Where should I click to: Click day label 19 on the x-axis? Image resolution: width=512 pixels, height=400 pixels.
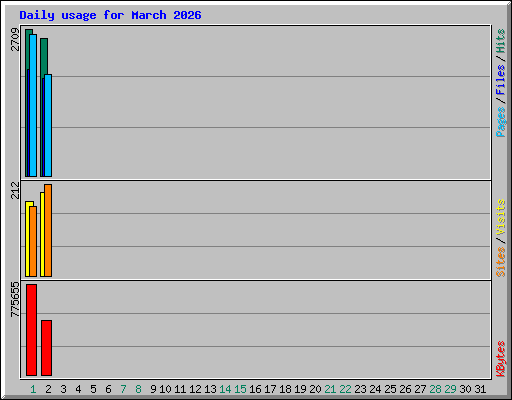pyautogui.click(x=300, y=389)
